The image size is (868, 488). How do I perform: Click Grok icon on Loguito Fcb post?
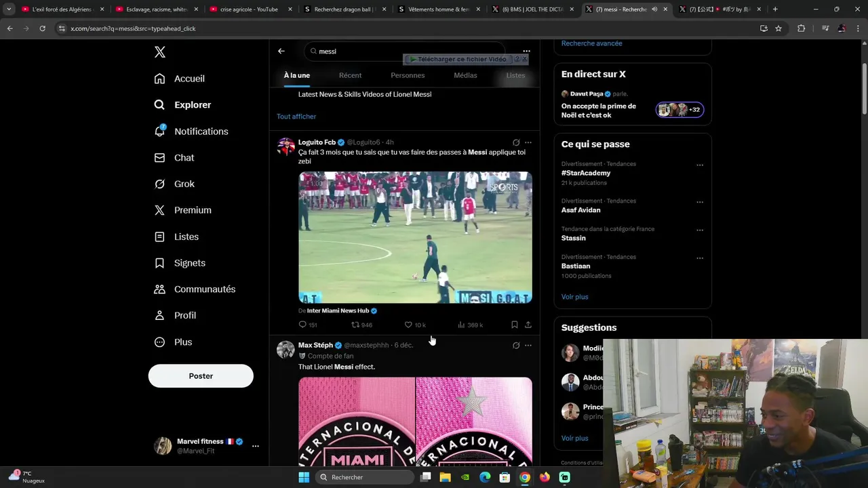[516, 142]
